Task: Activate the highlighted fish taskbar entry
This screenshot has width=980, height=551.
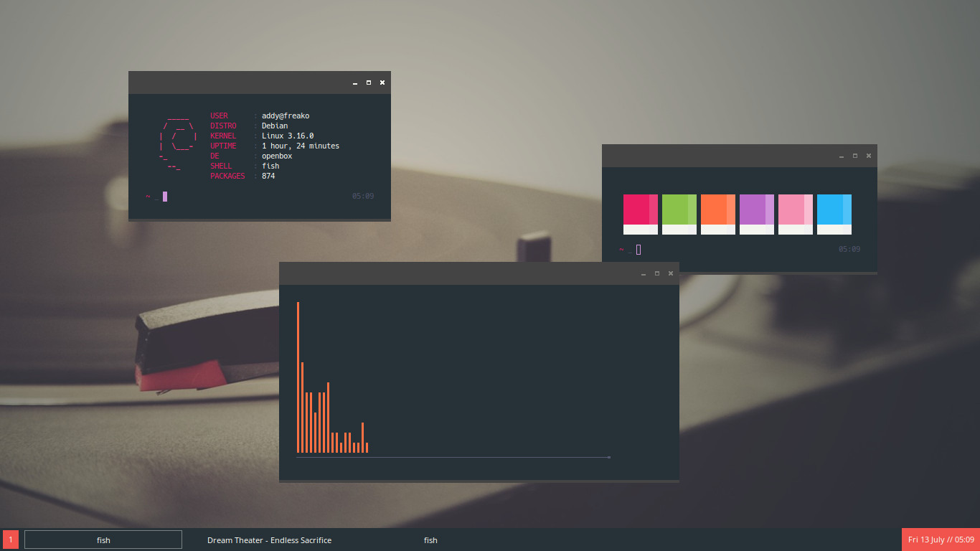Action: [103, 540]
